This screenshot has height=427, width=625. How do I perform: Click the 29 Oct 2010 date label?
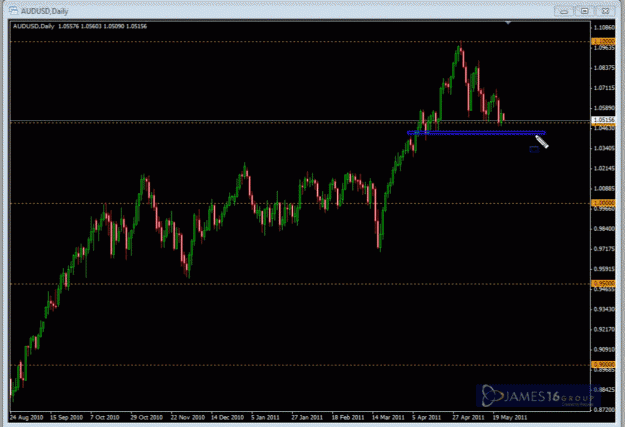147,417
